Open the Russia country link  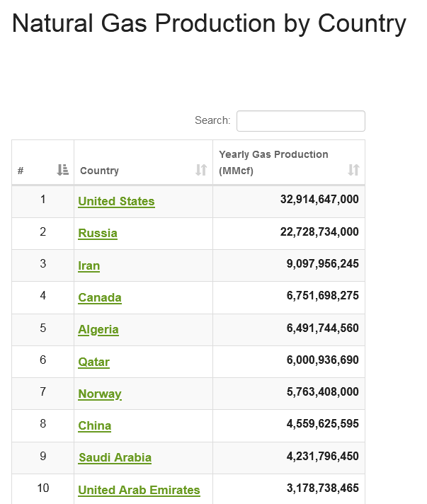click(98, 233)
